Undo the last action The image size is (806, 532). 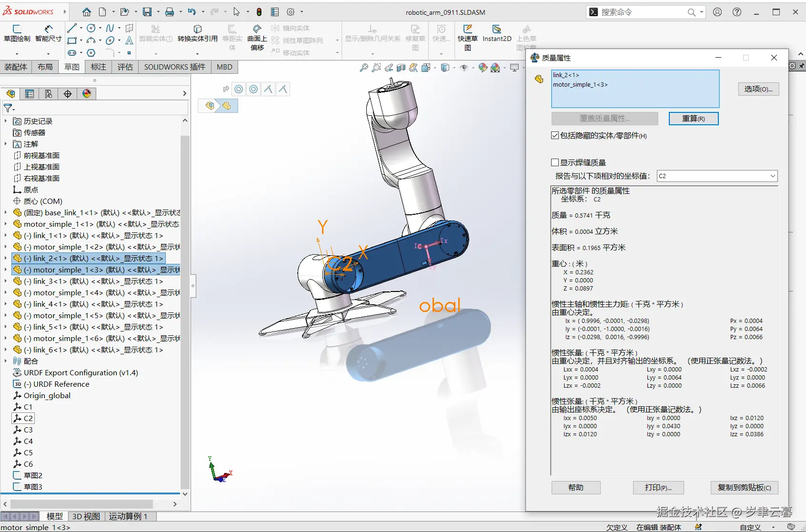[x=191, y=12]
